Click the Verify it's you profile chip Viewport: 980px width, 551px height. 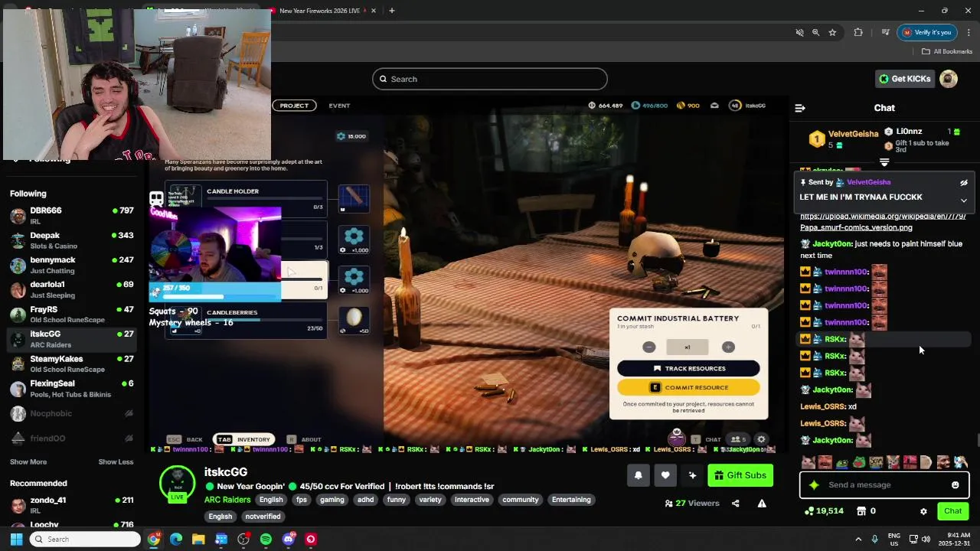coord(928,32)
